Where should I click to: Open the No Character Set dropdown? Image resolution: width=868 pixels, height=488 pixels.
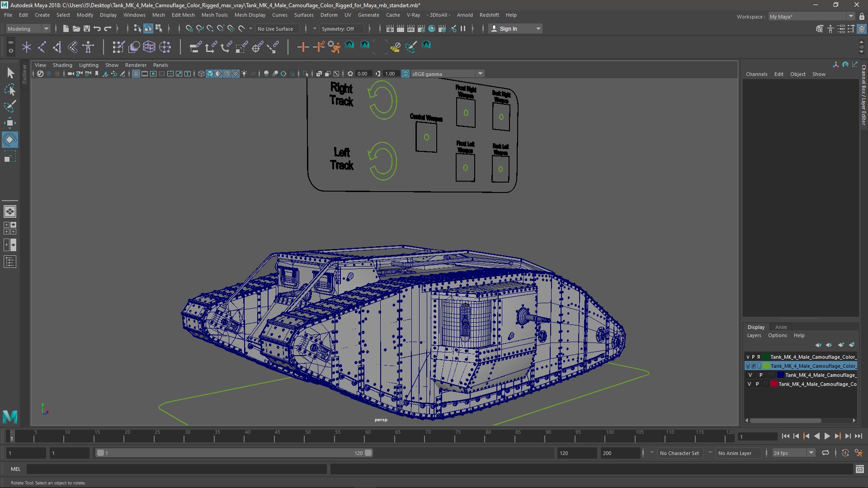click(x=680, y=453)
